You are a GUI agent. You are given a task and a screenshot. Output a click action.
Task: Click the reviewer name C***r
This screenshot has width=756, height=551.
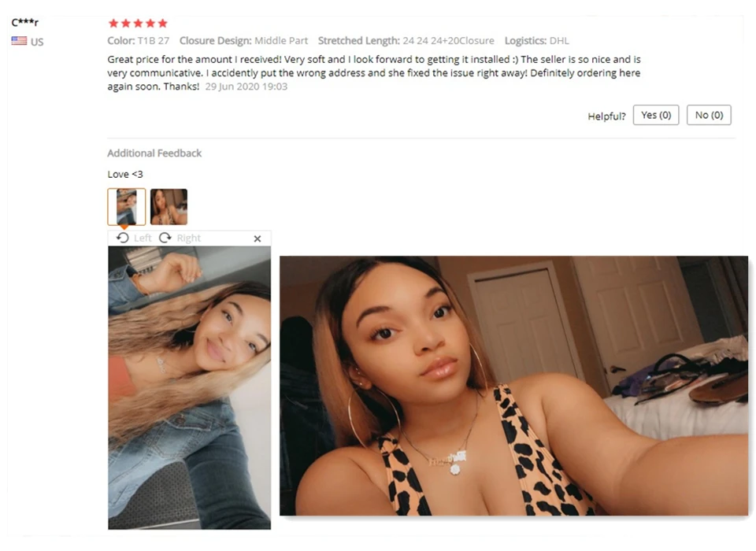(x=25, y=22)
